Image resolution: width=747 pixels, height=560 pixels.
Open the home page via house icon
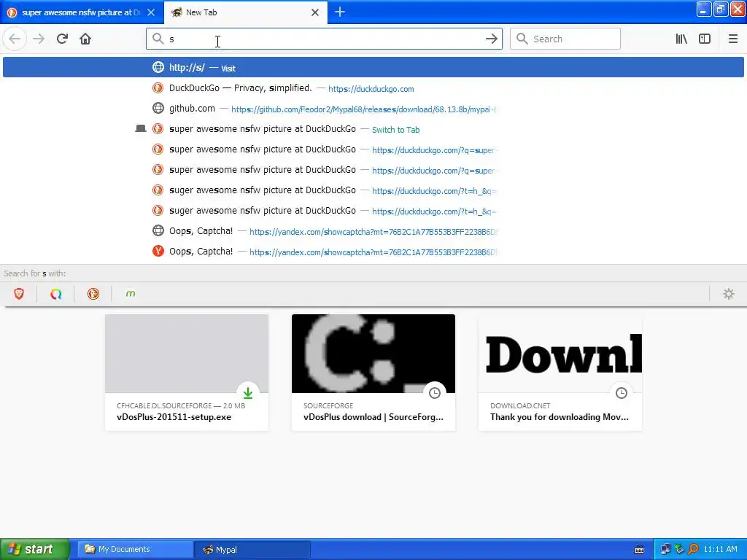(85, 39)
